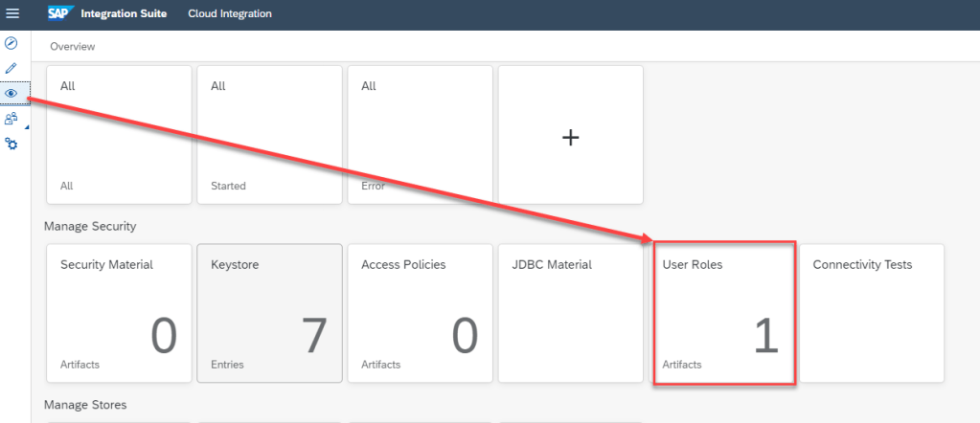The image size is (980, 423).
Task: Open the Keystore tile with 7 entries
Action: (269, 313)
